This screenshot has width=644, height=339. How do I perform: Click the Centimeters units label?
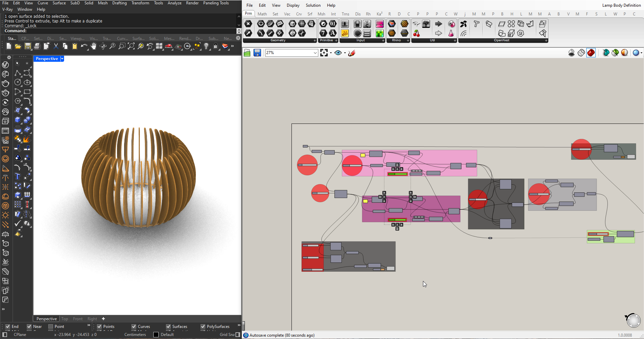[135, 335]
